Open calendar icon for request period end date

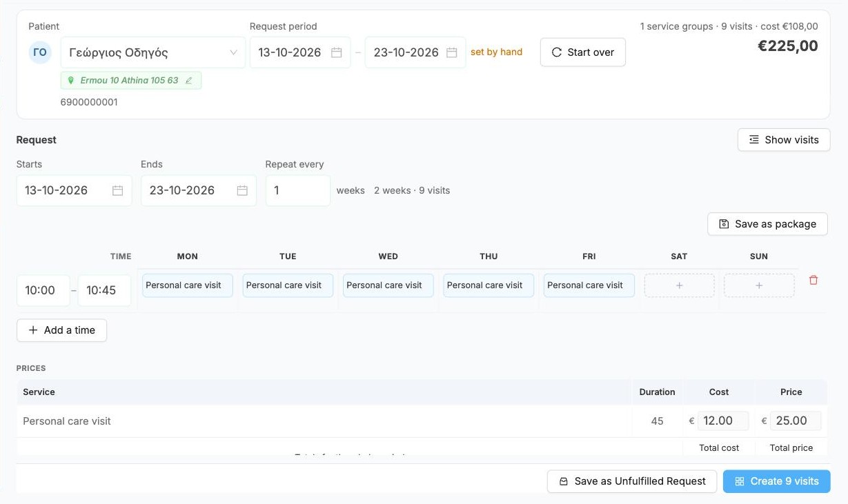(452, 52)
